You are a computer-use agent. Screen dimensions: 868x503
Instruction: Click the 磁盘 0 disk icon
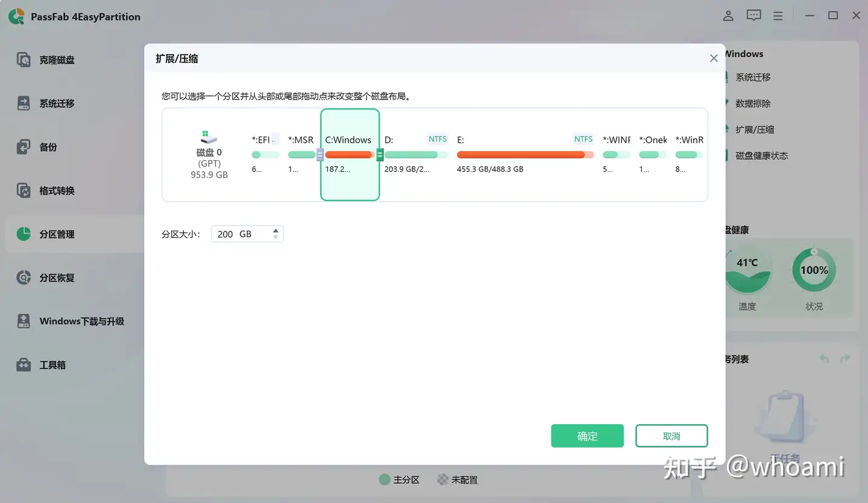tap(209, 137)
